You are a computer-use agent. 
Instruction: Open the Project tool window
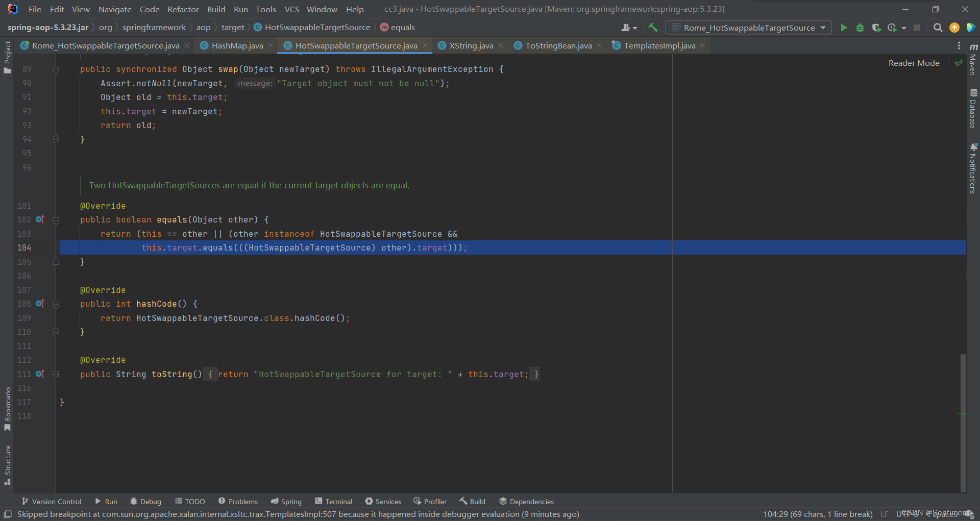pos(7,57)
